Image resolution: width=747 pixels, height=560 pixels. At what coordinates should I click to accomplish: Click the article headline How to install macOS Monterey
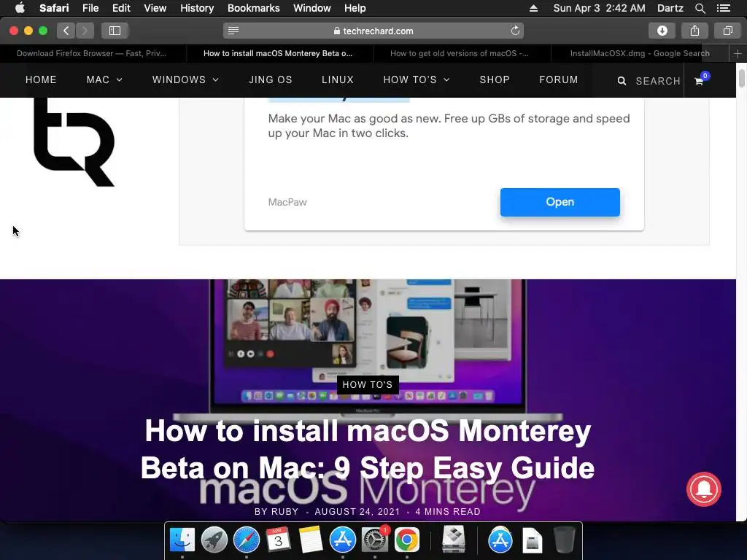(x=368, y=448)
